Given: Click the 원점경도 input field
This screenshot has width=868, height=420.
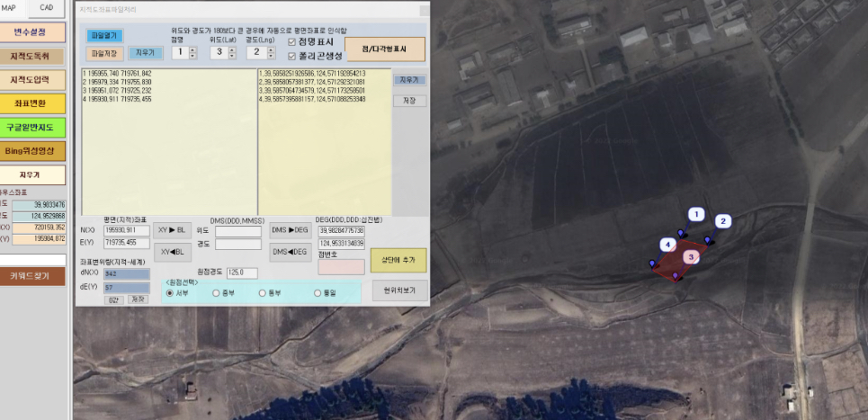Looking at the screenshot, I should pos(242,273).
